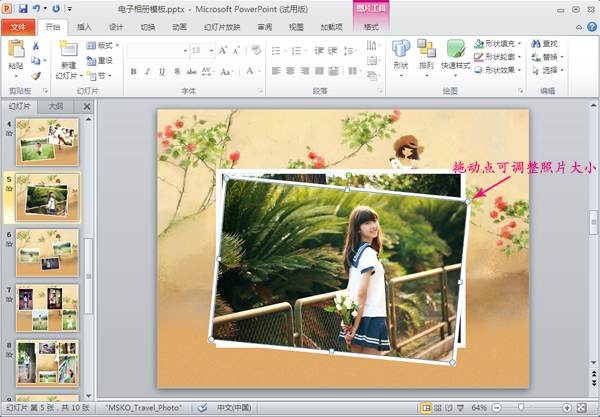Image resolution: width=600 pixels, height=417 pixels.
Task: Open the Section (节) dropdown
Action: [99, 76]
